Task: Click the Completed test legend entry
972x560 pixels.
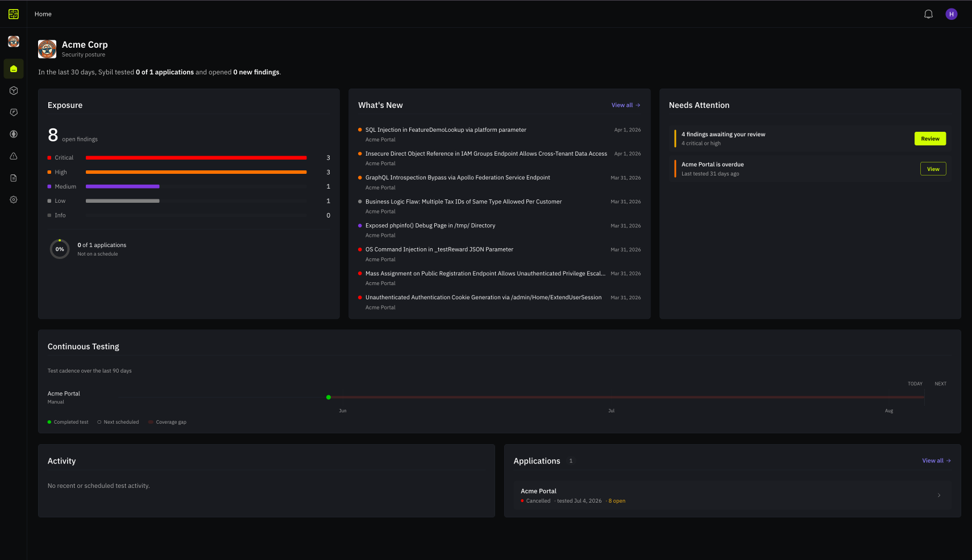Action: pos(68,422)
